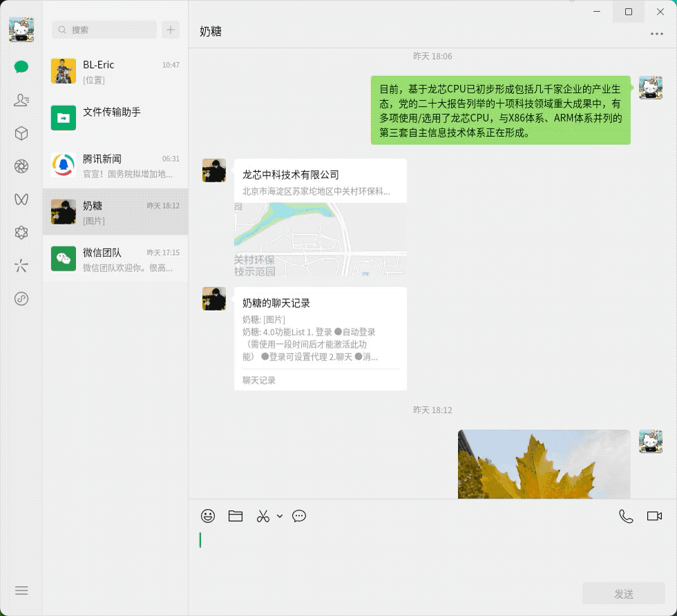The height and width of the screenshot is (616, 677).
Task: Open chat history icon above input box
Action: 299,516
